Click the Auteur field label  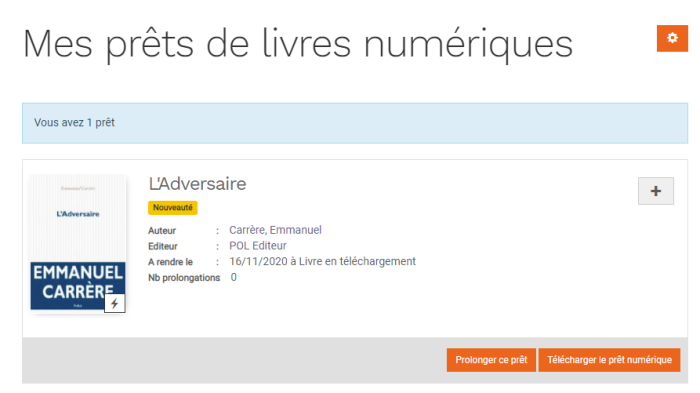(162, 231)
